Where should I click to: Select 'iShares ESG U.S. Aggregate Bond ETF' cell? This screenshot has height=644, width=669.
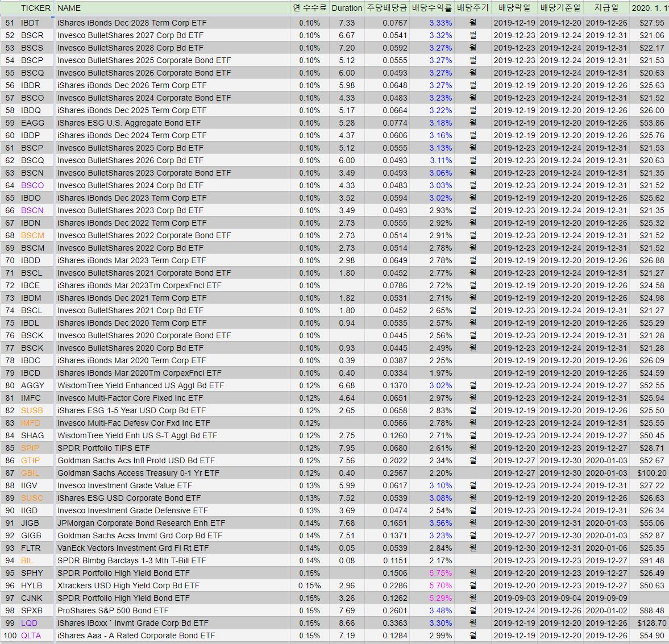click(172, 123)
